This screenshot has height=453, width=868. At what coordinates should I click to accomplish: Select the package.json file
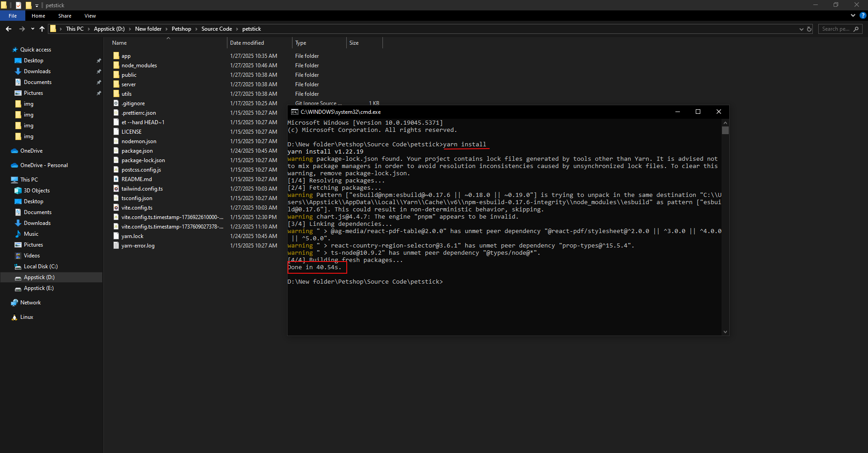[x=137, y=151]
